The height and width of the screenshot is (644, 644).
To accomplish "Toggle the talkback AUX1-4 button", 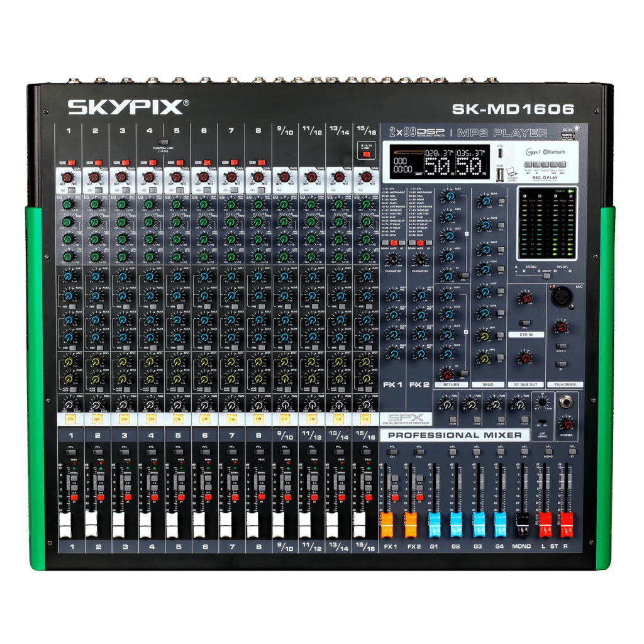I will pyautogui.click(x=561, y=347).
